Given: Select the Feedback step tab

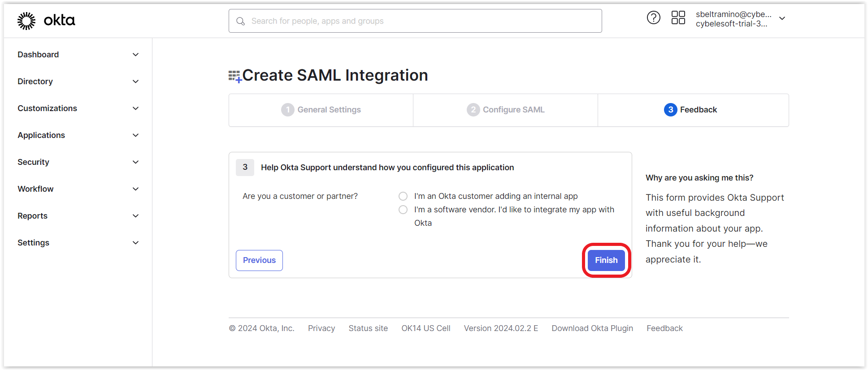Looking at the screenshot, I should tap(693, 110).
